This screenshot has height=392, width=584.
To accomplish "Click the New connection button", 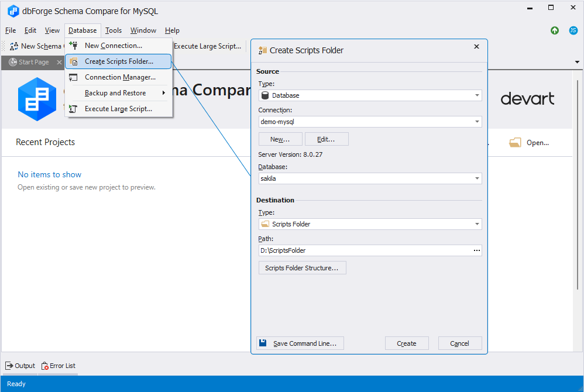I will tap(280, 139).
